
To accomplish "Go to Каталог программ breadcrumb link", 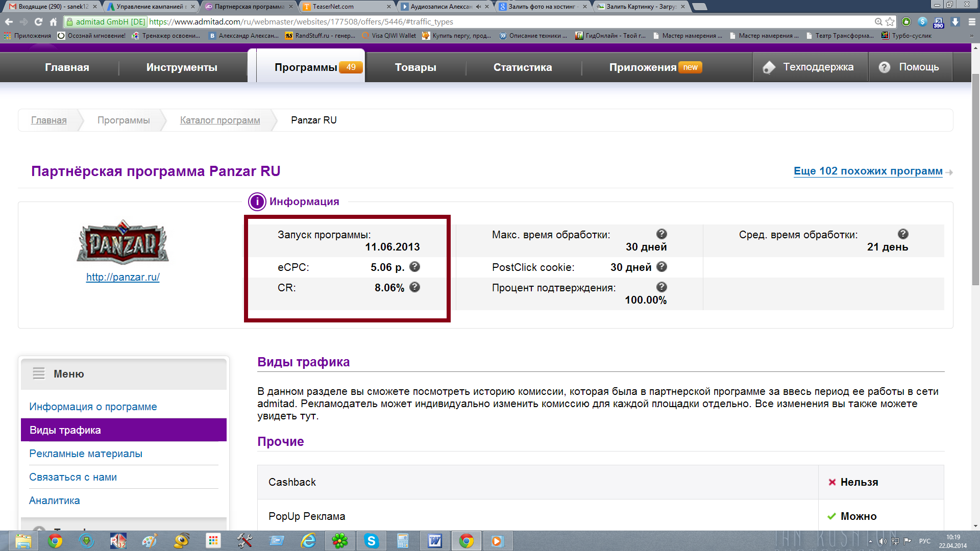I will point(220,120).
